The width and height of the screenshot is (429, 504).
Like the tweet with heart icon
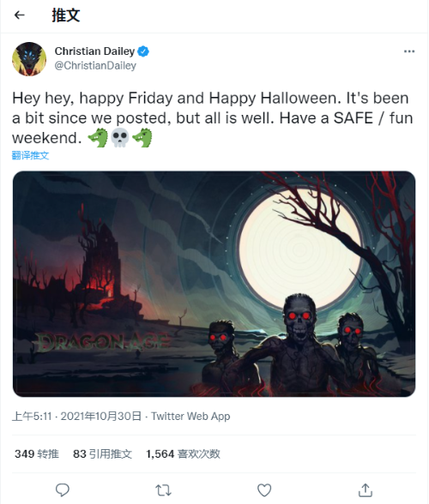[264, 490]
